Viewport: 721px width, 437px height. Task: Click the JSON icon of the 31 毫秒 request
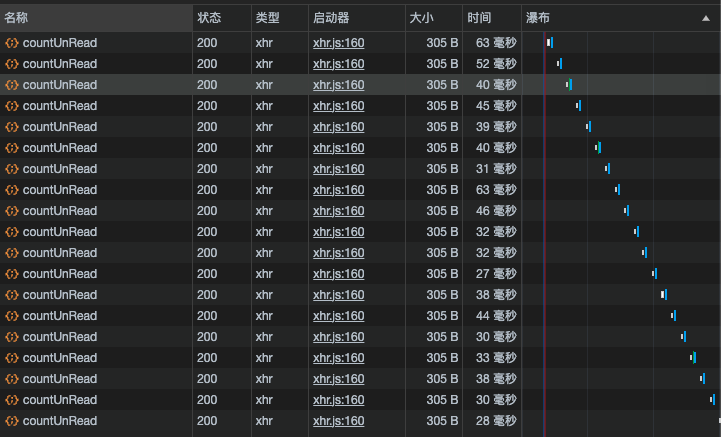11,169
